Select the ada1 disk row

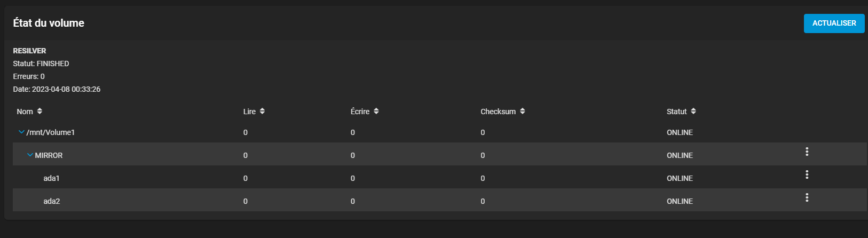440,178
